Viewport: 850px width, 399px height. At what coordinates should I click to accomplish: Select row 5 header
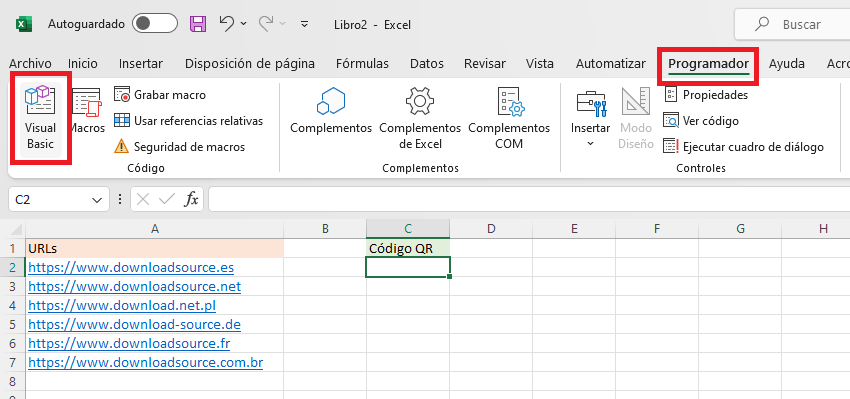pos(13,324)
